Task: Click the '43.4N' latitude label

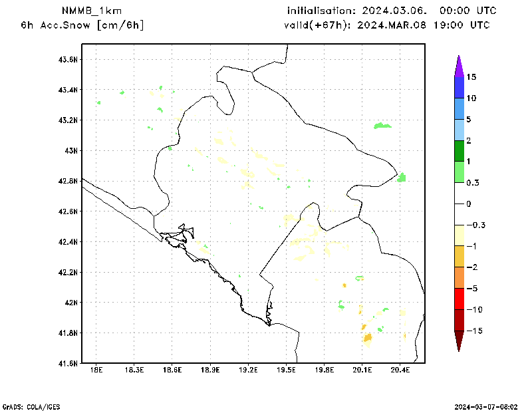Action: point(68,90)
